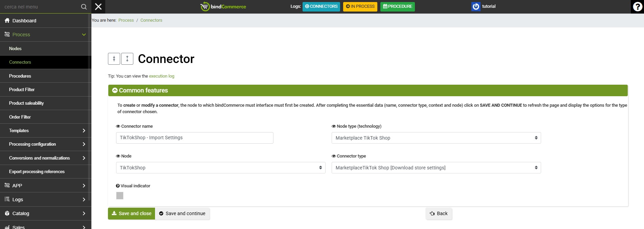The height and width of the screenshot is (229, 644).
Task: Click the CONNECTORS log button
Action: (321, 6)
